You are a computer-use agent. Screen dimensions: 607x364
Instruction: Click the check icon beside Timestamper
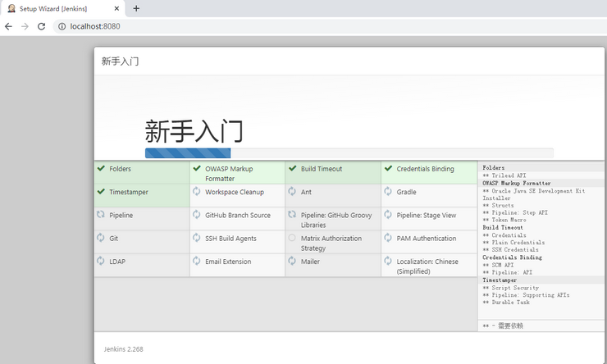click(x=101, y=192)
